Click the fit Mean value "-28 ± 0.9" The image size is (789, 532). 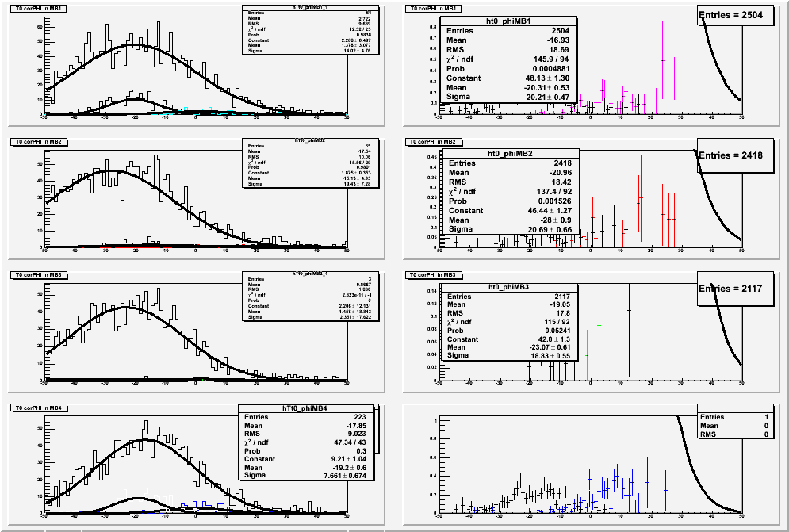(556, 220)
